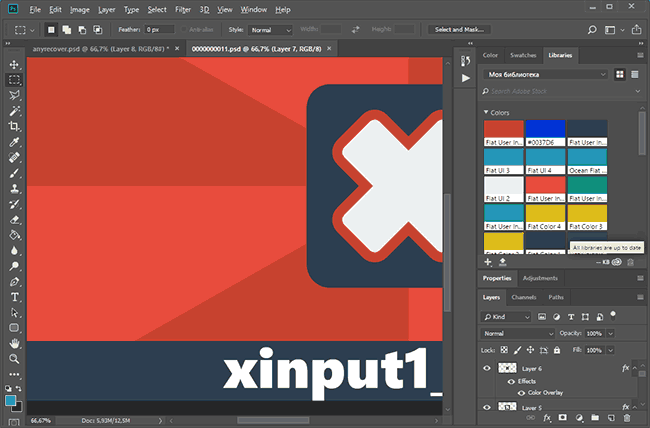Toggle visibility of Layer 5

pos(488,407)
